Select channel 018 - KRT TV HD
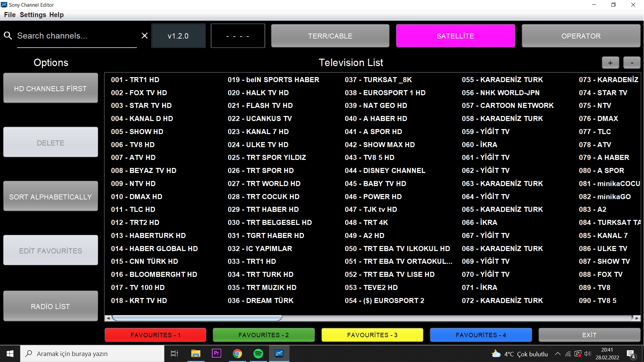Screen dimensions: 644x362 pyautogui.click(x=139, y=301)
